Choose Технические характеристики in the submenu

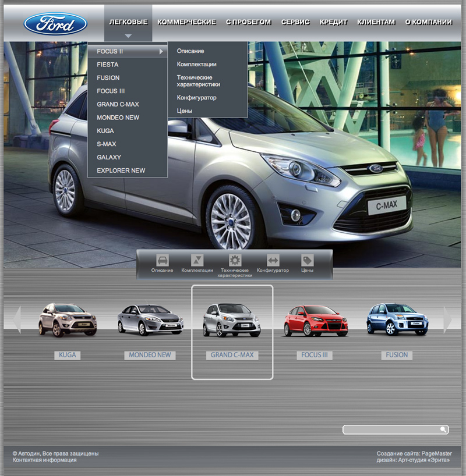click(199, 81)
